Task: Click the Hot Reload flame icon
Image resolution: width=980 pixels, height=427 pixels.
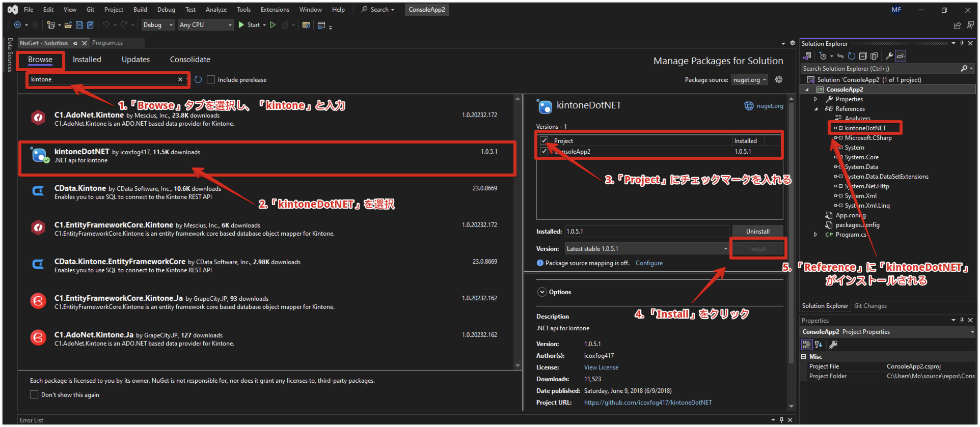Action: coord(285,25)
